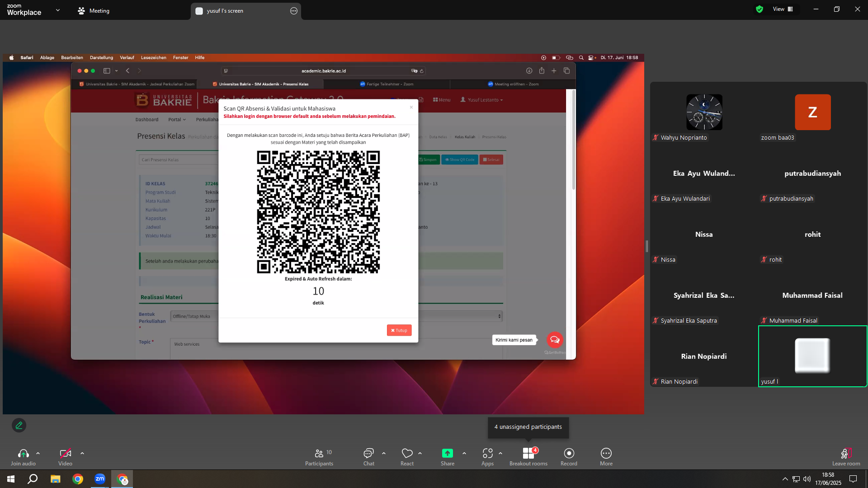Select the zoom baa03 participant tile

813,112
